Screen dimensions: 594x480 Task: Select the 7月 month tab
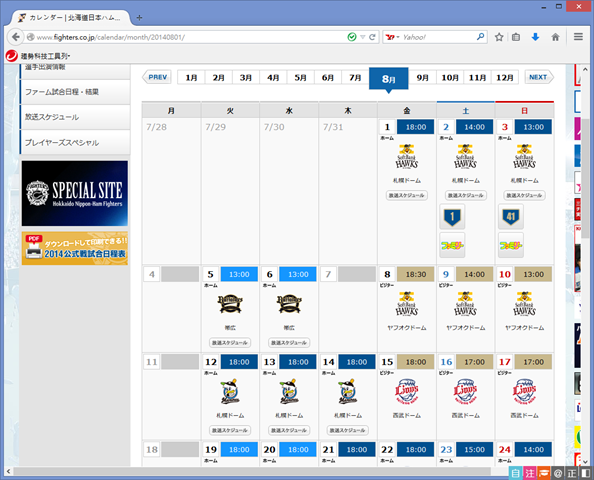355,77
